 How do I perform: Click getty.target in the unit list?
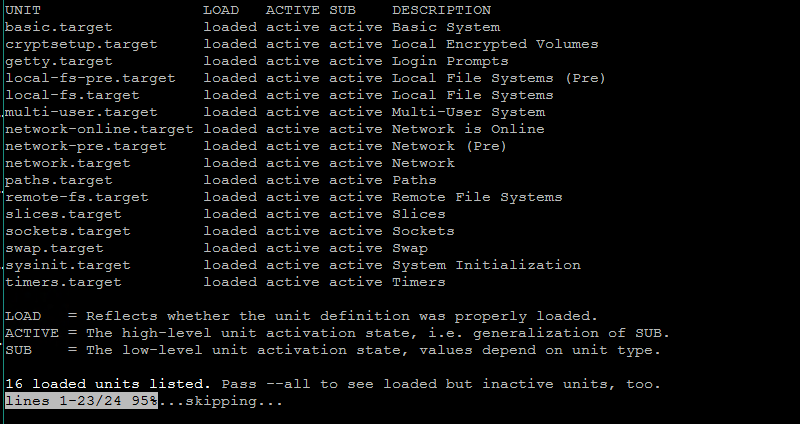(x=59, y=61)
